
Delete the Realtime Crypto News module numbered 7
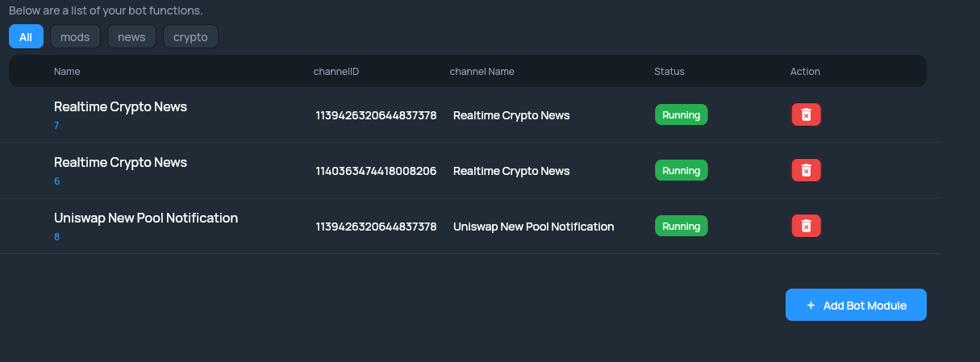(806, 115)
